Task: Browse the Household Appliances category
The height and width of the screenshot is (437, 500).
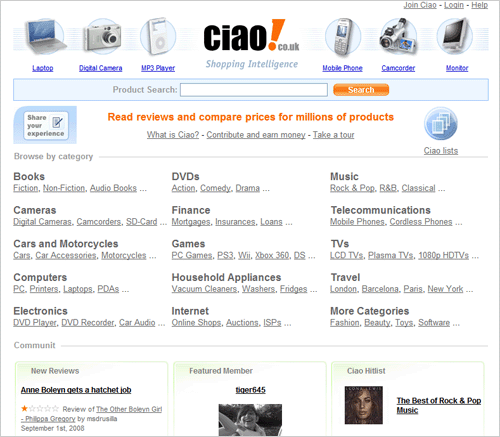Action: [226, 277]
